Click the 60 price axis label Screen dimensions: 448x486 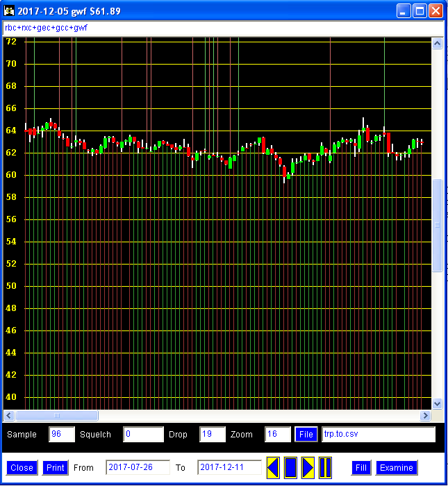click(x=11, y=175)
